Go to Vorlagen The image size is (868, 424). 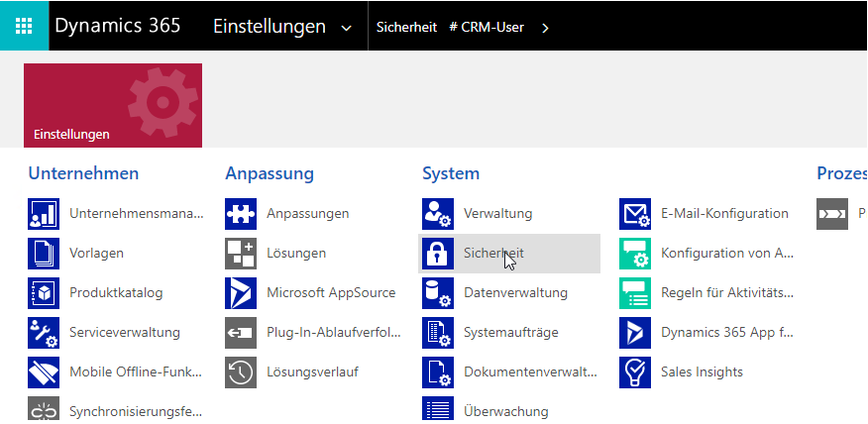click(x=96, y=254)
